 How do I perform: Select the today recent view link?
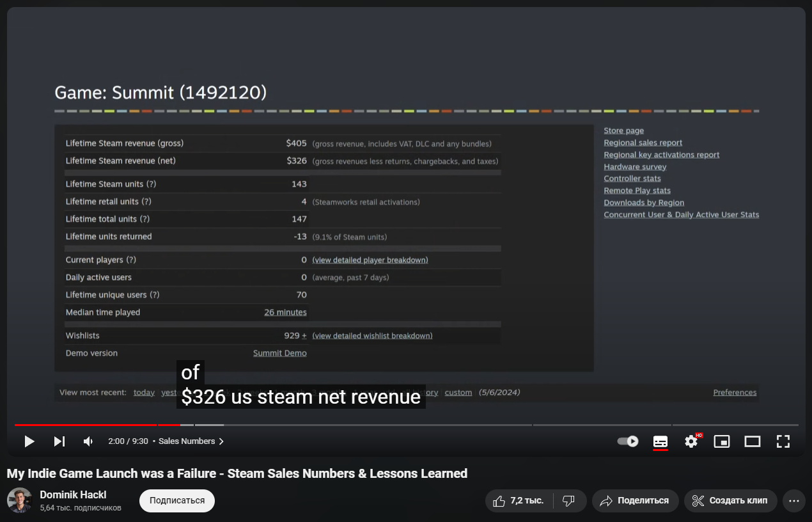[x=144, y=393]
